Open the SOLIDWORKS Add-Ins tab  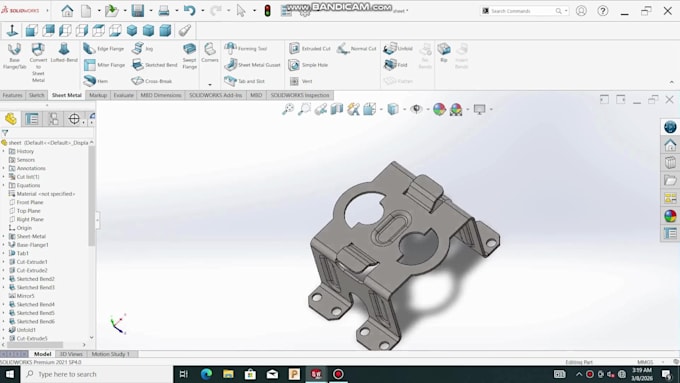215,95
